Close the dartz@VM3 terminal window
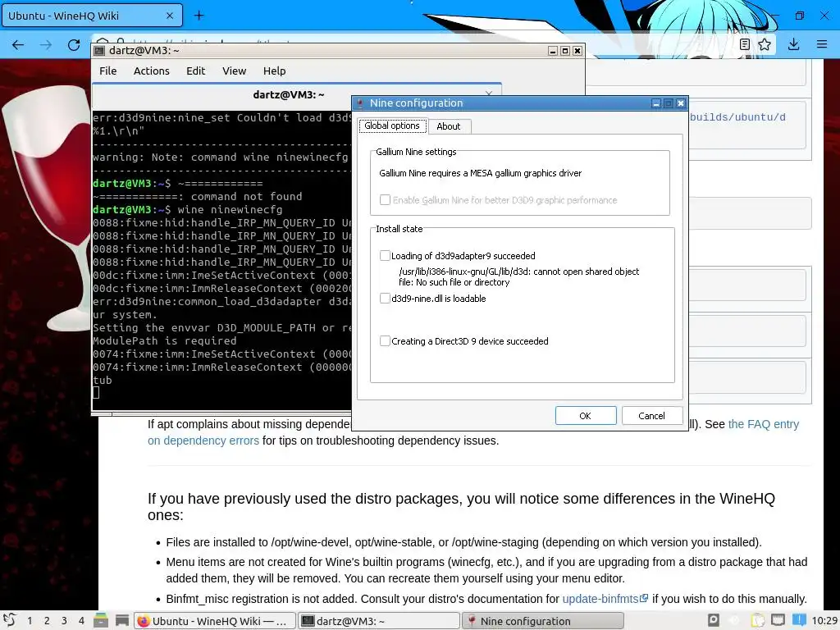 point(577,50)
